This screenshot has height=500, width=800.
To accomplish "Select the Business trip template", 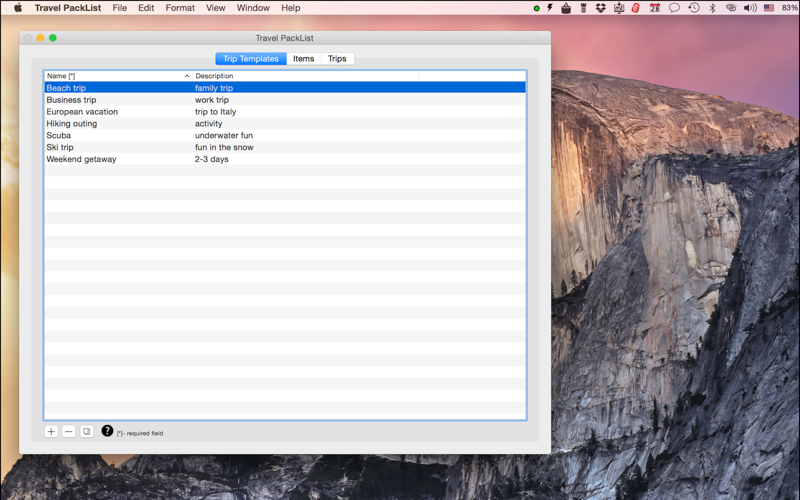I will pos(71,99).
